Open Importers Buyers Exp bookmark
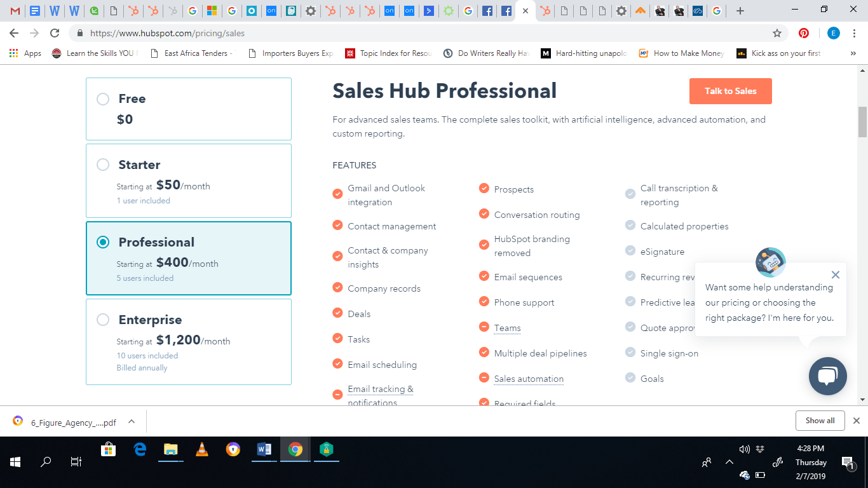The image size is (868, 488). click(290, 53)
